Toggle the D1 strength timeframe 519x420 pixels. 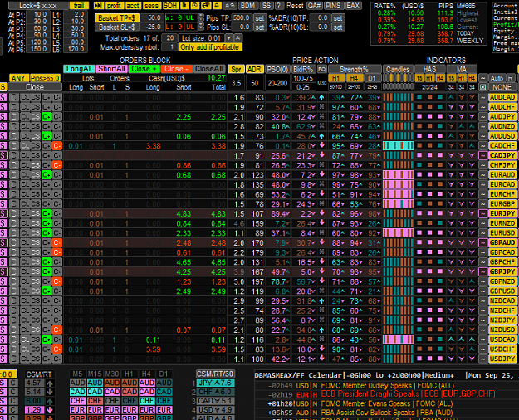point(372,79)
